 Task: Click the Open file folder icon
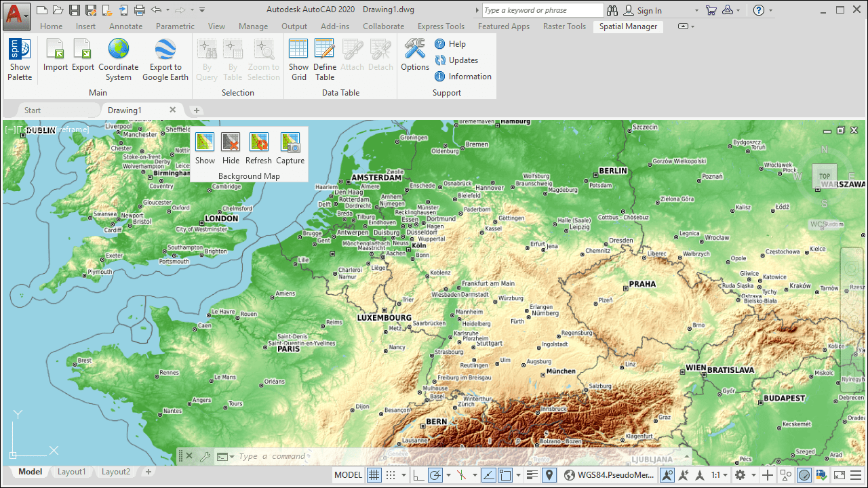pos(58,10)
